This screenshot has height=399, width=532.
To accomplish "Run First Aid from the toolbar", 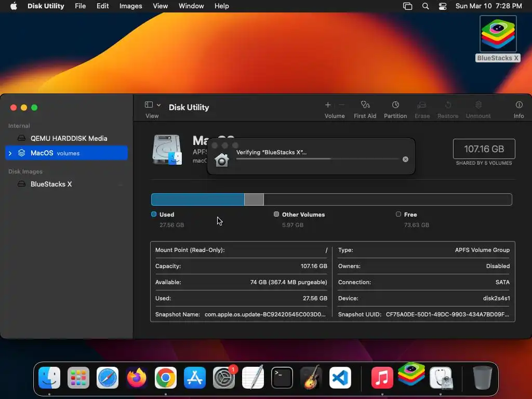I will pyautogui.click(x=365, y=105).
